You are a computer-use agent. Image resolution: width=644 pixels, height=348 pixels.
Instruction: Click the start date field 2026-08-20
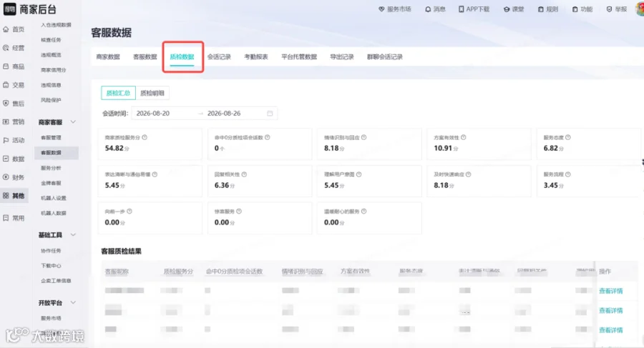(x=153, y=114)
